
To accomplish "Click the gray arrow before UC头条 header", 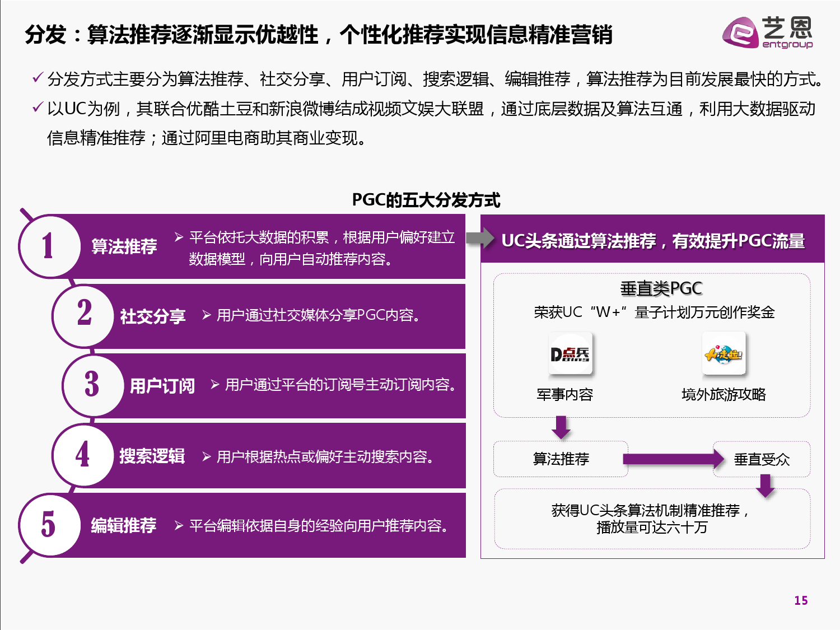I will [480, 238].
